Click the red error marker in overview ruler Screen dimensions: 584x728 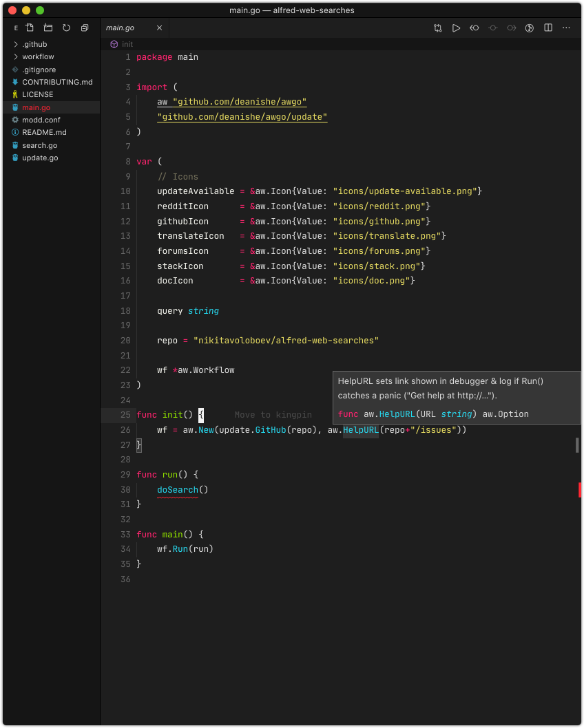click(579, 489)
